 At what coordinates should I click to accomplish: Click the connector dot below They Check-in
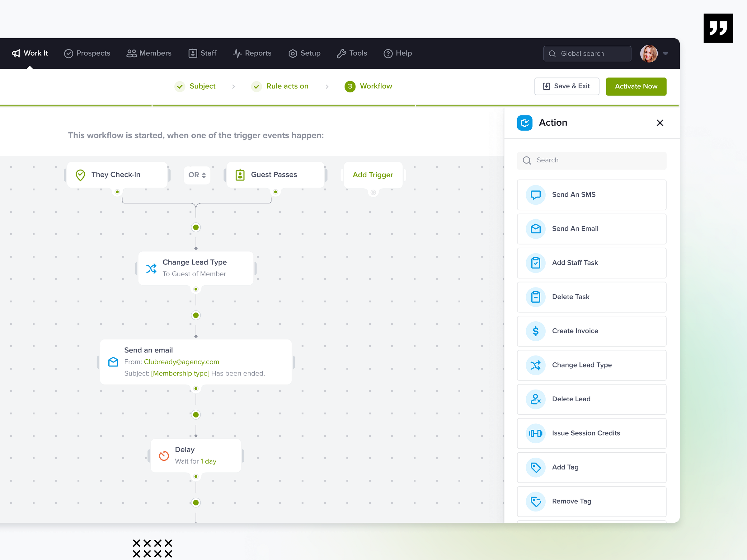tap(117, 191)
